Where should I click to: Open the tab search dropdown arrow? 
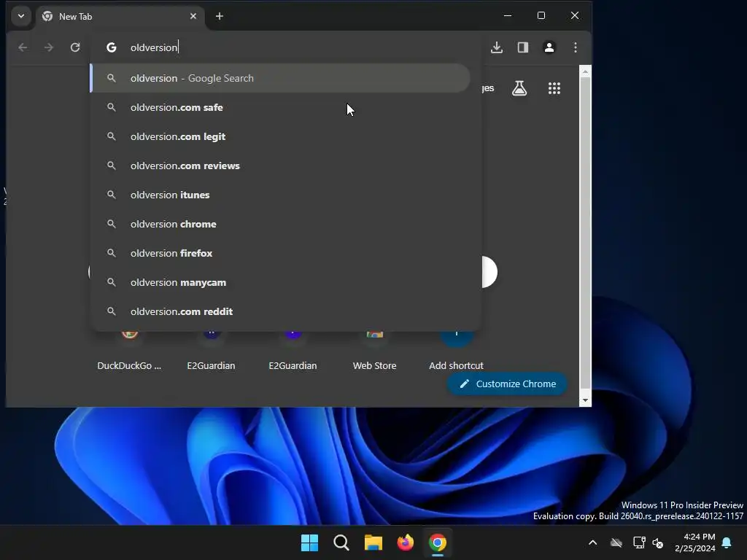(x=21, y=16)
